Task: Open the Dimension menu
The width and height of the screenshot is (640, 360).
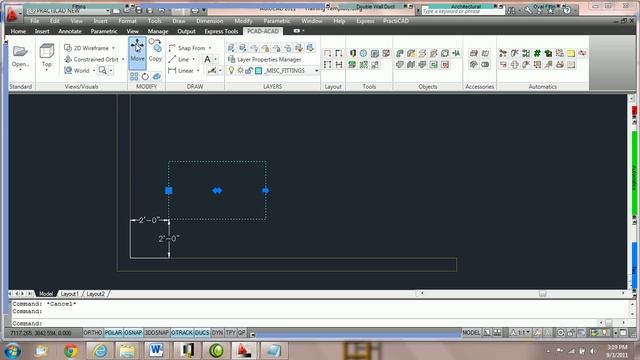Action: (x=210, y=21)
